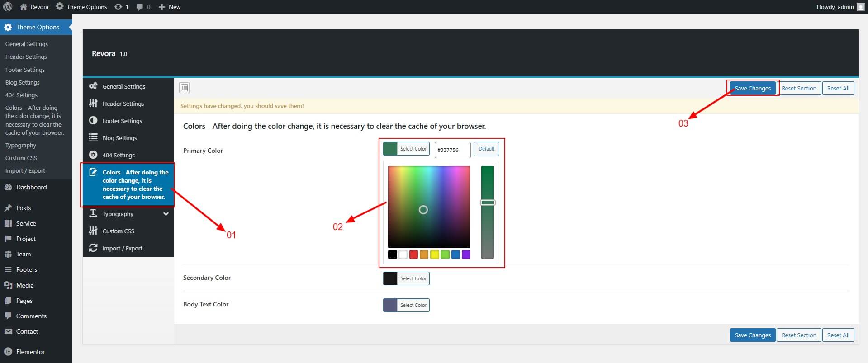The width and height of the screenshot is (868, 363).
Task: Click the General Settings gears icon
Action: point(93,86)
